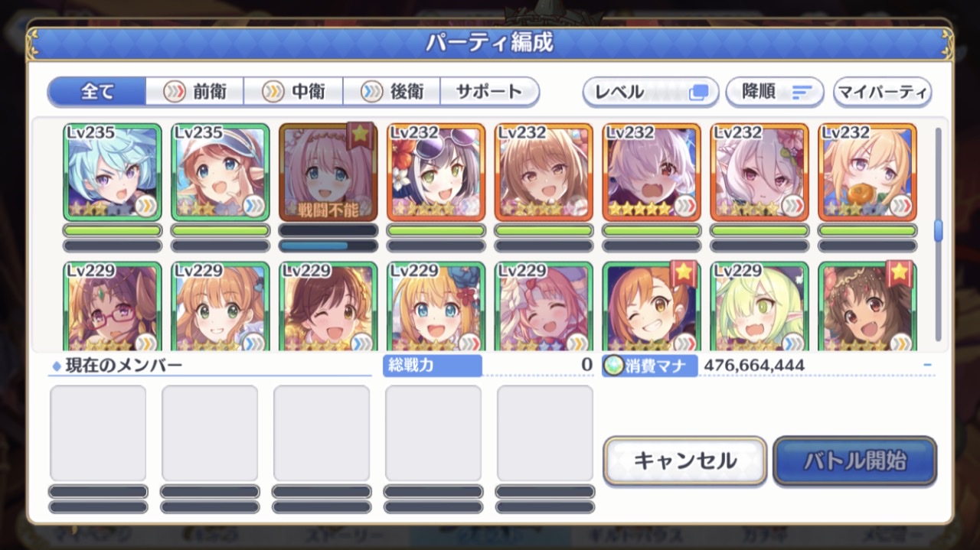980x550 pixels.
Task: Choose the Lv232 character wearing sunglasses
Action: (436, 172)
